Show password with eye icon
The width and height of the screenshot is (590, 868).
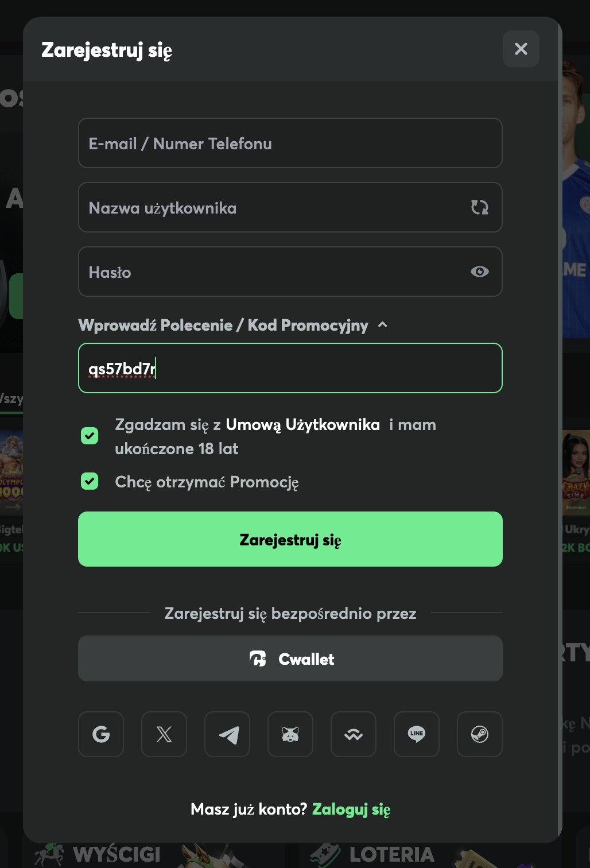(x=480, y=272)
